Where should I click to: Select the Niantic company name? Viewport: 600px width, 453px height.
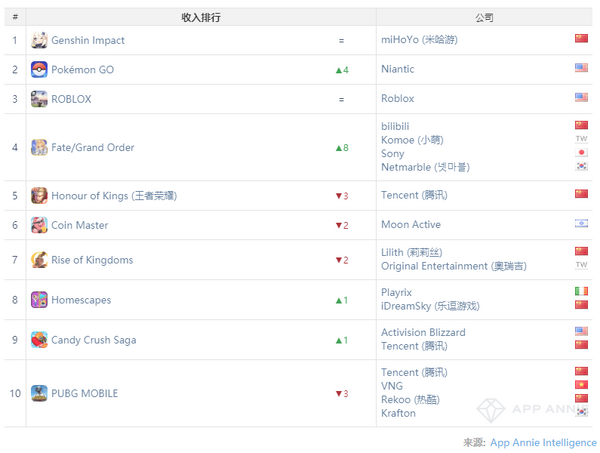[x=397, y=69]
